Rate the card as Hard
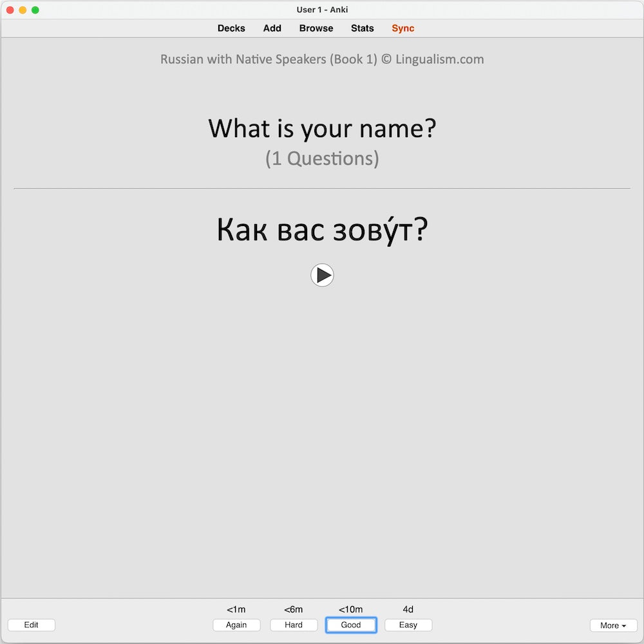 coord(294,625)
